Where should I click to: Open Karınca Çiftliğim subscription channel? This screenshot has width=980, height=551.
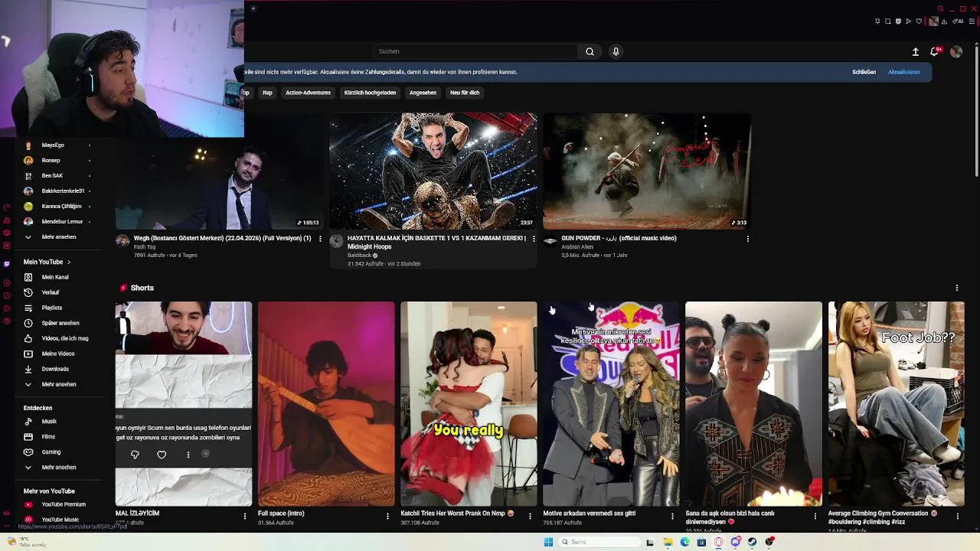(61, 207)
